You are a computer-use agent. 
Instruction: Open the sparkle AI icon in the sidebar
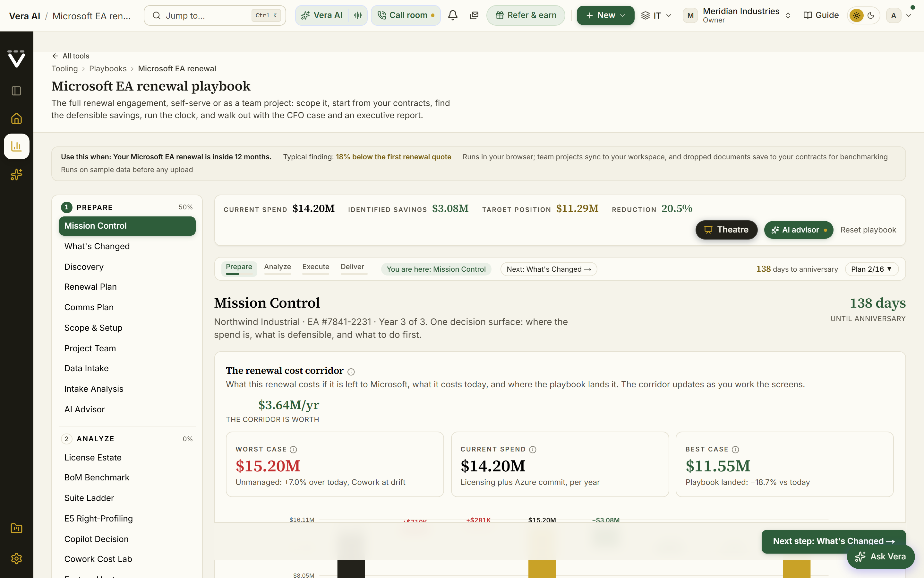pos(16,174)
